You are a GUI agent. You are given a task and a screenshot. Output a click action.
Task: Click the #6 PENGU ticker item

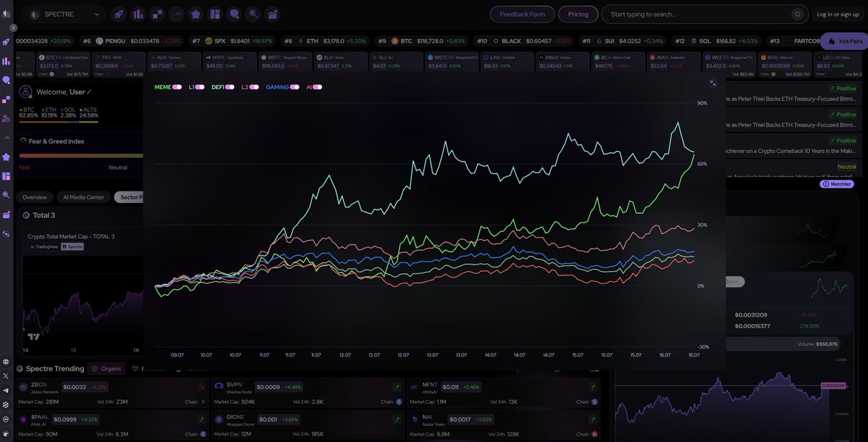[132, 41]
